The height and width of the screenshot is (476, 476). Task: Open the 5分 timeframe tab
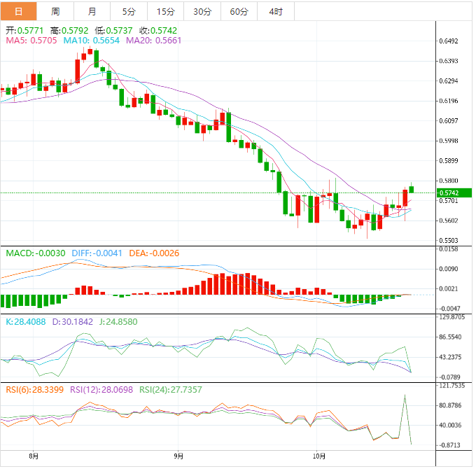coord(129,11)
